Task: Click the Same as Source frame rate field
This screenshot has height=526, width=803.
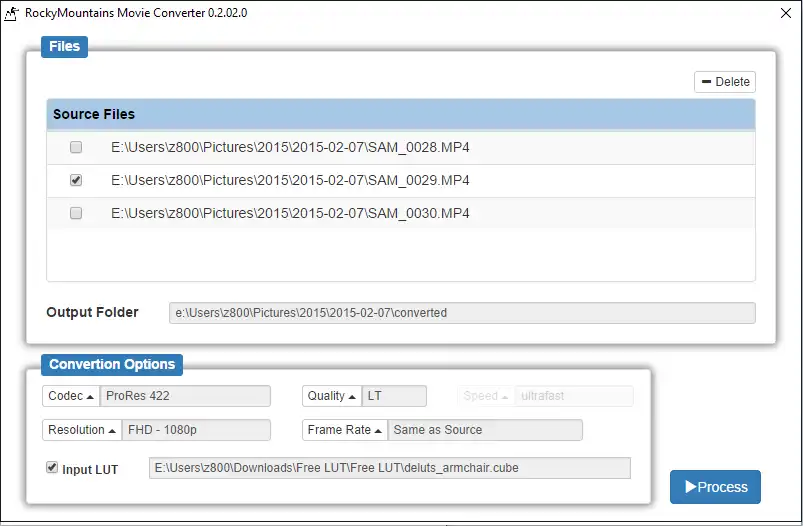Action: pos(485,430)
